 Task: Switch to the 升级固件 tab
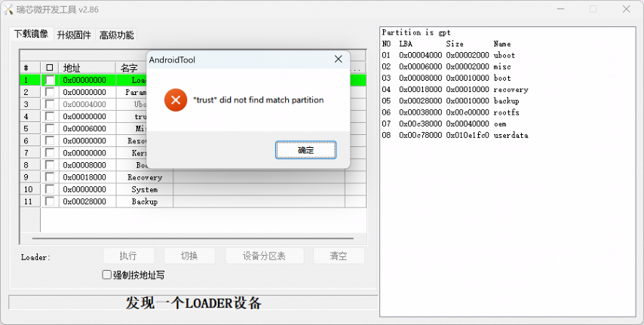tap(74, 35)
